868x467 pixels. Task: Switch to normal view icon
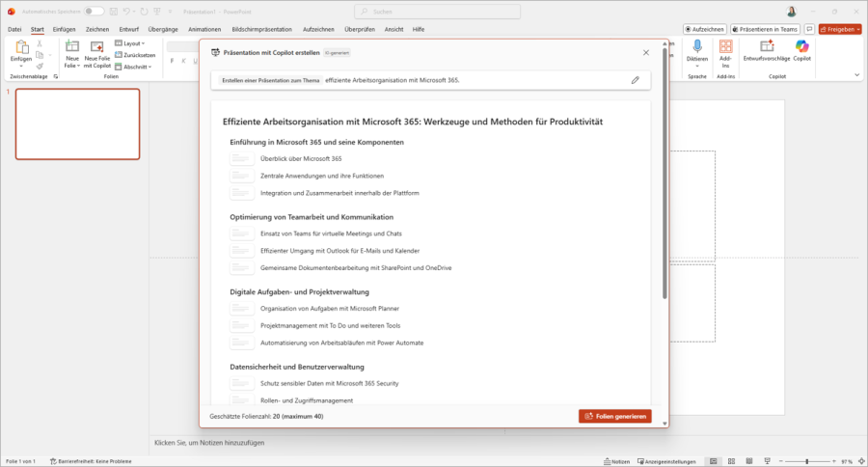714,461
